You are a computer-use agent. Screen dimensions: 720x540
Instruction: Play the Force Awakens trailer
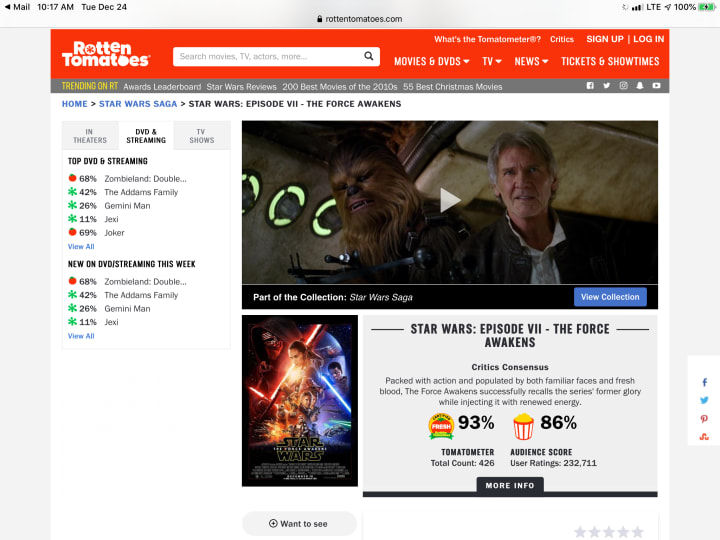(450, 200)
